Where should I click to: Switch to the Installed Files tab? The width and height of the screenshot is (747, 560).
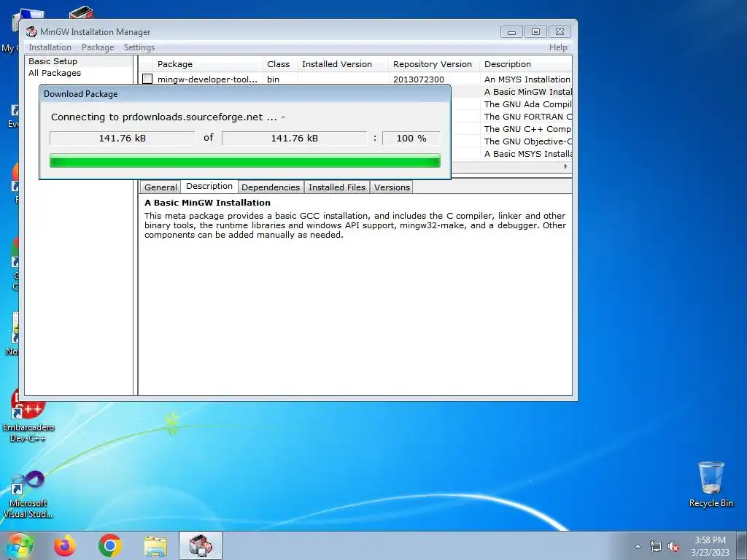pyautogui.click(x=337, y=187)
